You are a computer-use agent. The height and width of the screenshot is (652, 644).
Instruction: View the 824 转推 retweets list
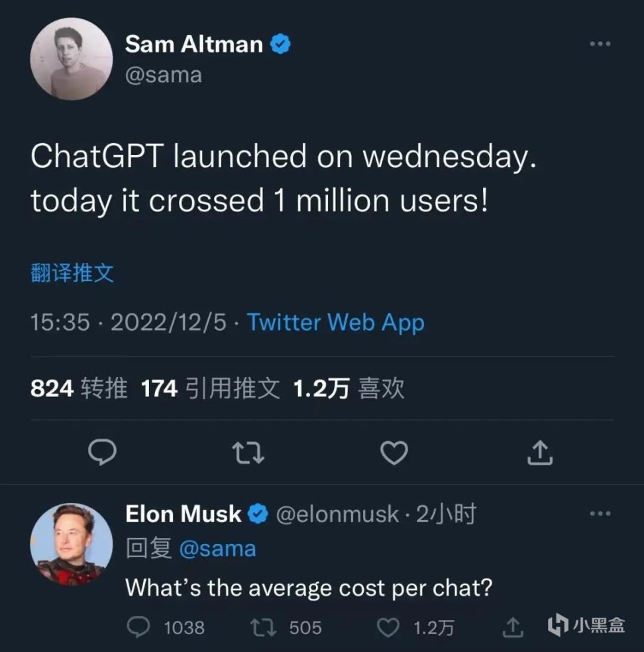(79, 389)
